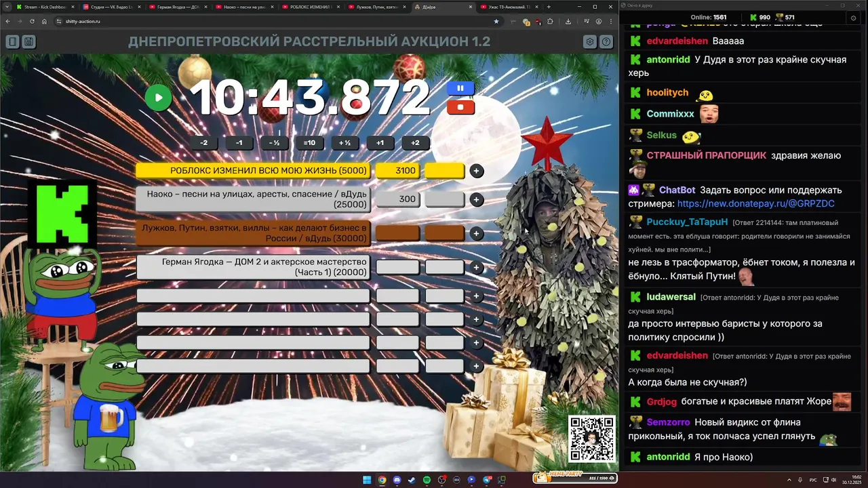The height and width of the screenshot is (488, 868).
Task: Open Chrome from the taskbar
Action: (382, 480)
